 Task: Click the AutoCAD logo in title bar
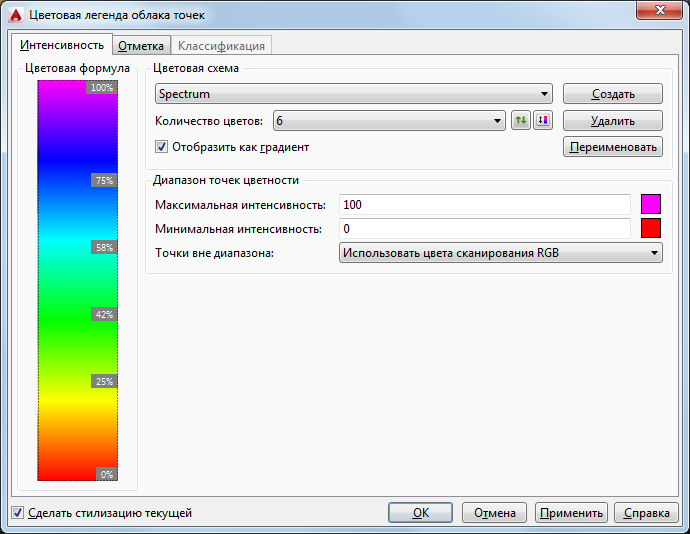pos(16,15)
